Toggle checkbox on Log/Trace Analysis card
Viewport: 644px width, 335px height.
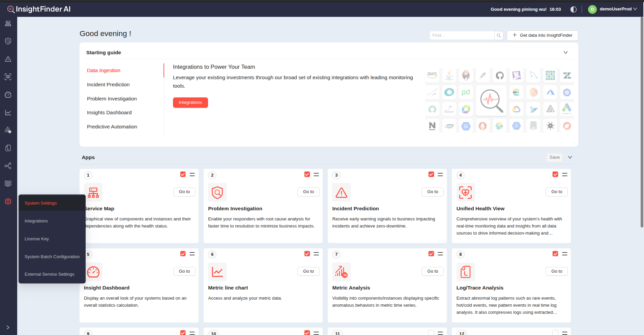555,254
